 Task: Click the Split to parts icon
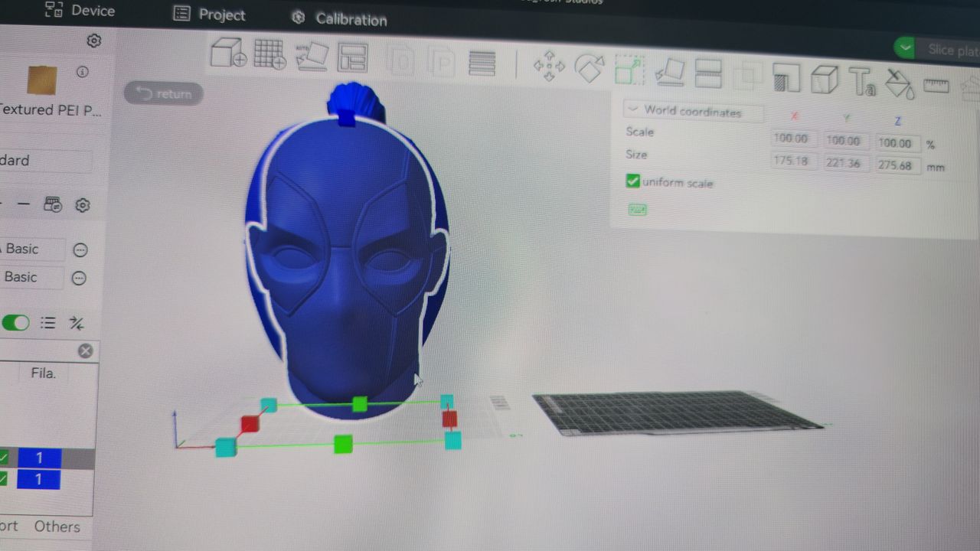[x=442, y=62]
